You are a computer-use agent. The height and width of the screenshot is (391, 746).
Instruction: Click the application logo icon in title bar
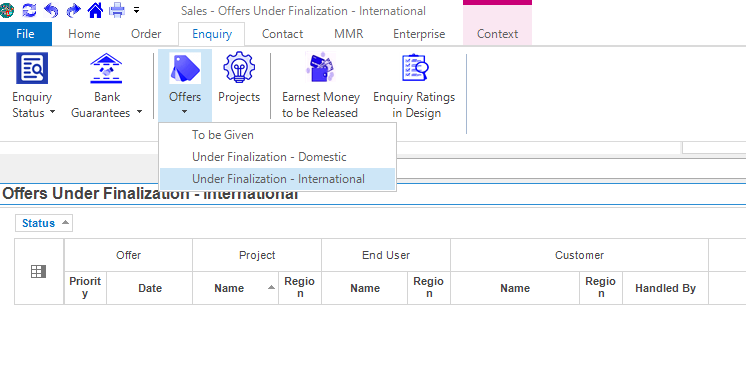6,10
